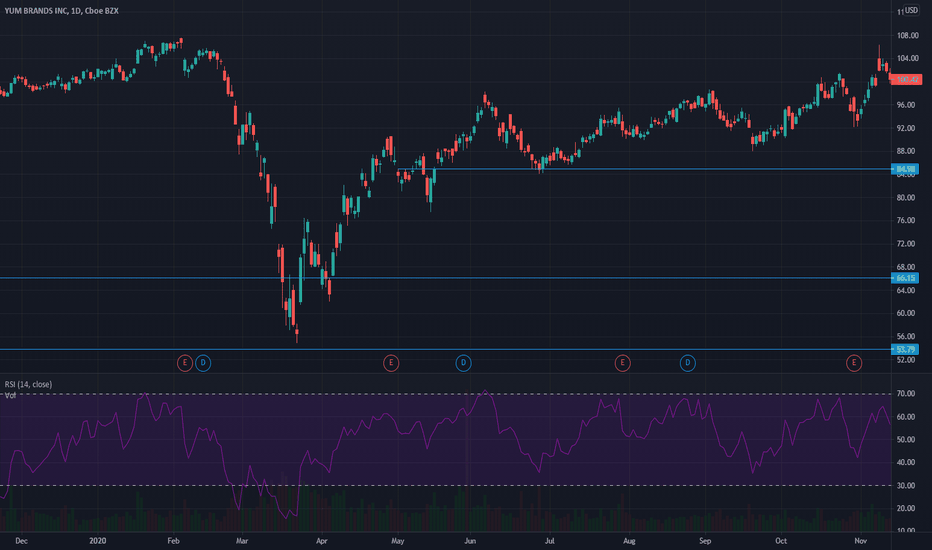The width and height of the screenshot is (932, 550).
Task: Open the earnings E marker before May
Action: (x=391, y=363)
